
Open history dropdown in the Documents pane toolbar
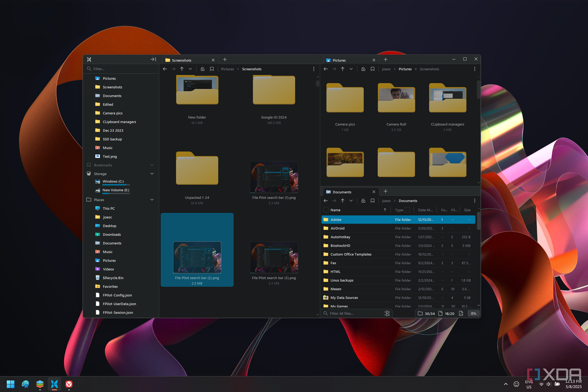point(351,201)
